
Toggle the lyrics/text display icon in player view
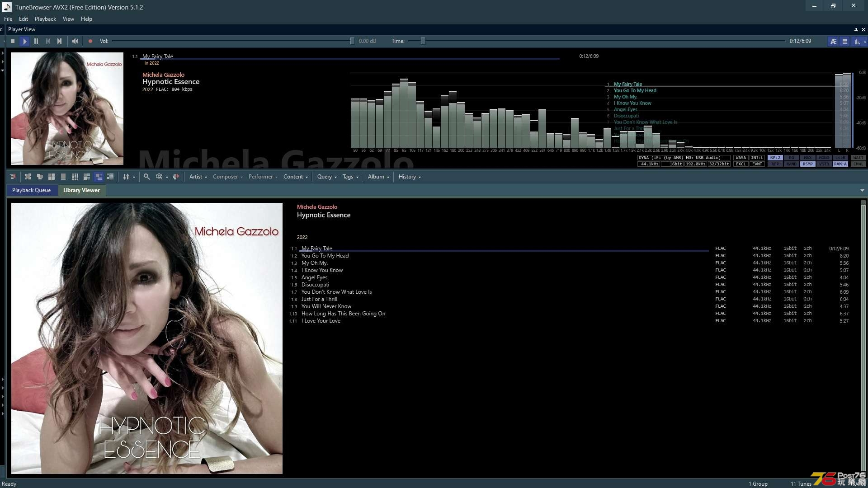[x=833, y=41]
